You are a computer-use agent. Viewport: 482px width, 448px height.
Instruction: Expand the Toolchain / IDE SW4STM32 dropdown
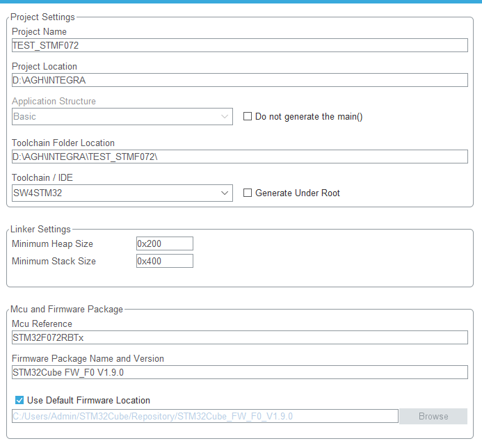coord(122,193)
